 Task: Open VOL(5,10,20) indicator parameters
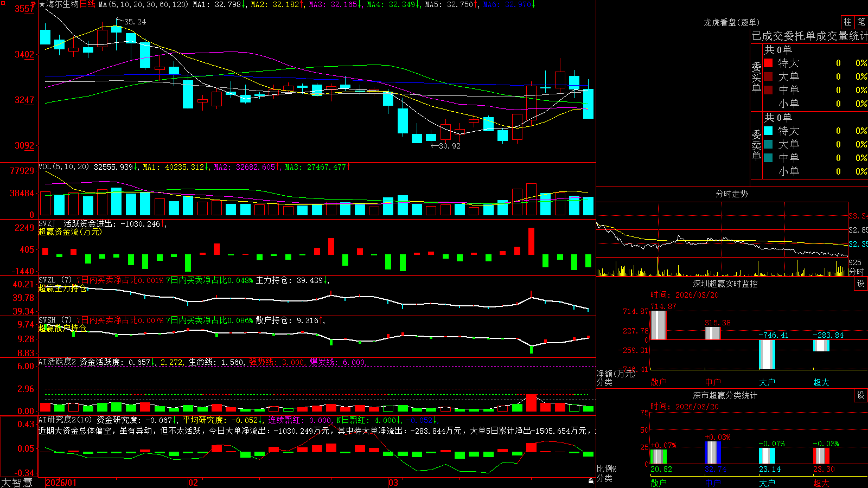click(63, 167)
